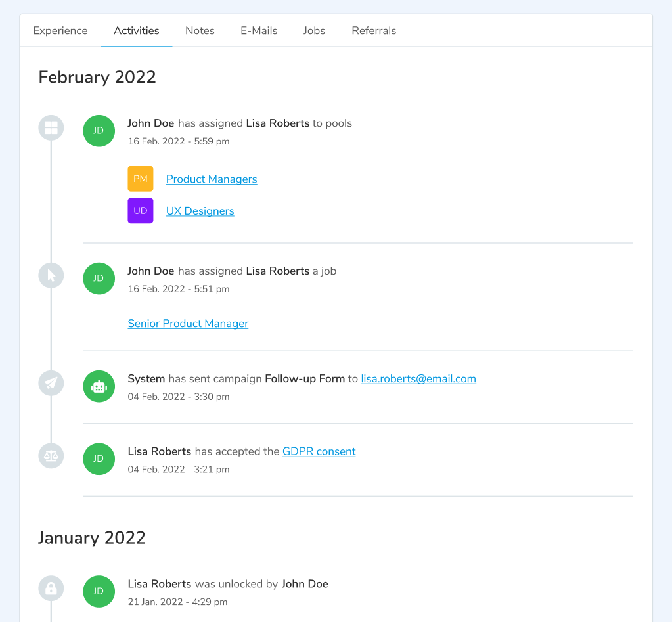Click the yellow PM pool badge

[x=141, y=179]
